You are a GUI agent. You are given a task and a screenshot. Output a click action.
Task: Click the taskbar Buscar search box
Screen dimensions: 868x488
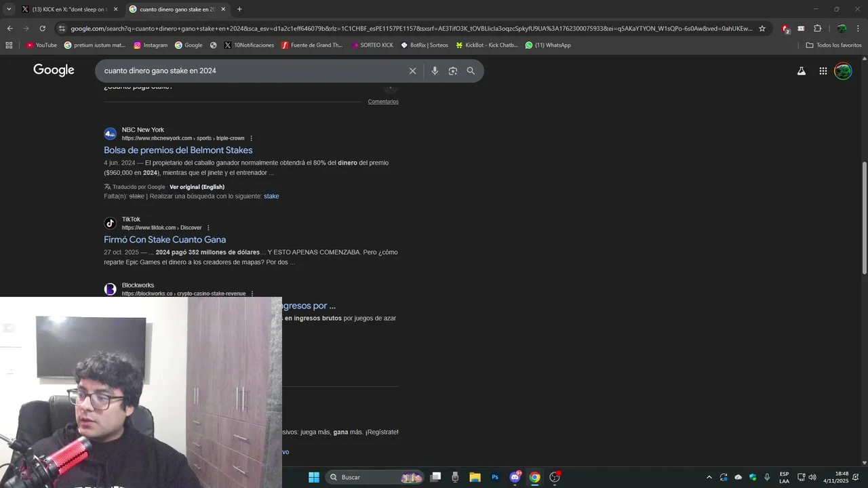click(x=375, y=477)
